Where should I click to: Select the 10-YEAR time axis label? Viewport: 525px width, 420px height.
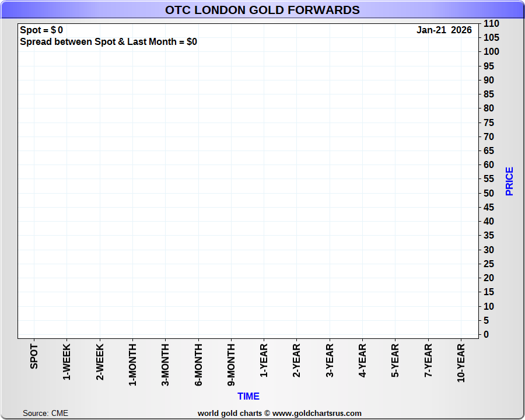click(x=461, y=363)
